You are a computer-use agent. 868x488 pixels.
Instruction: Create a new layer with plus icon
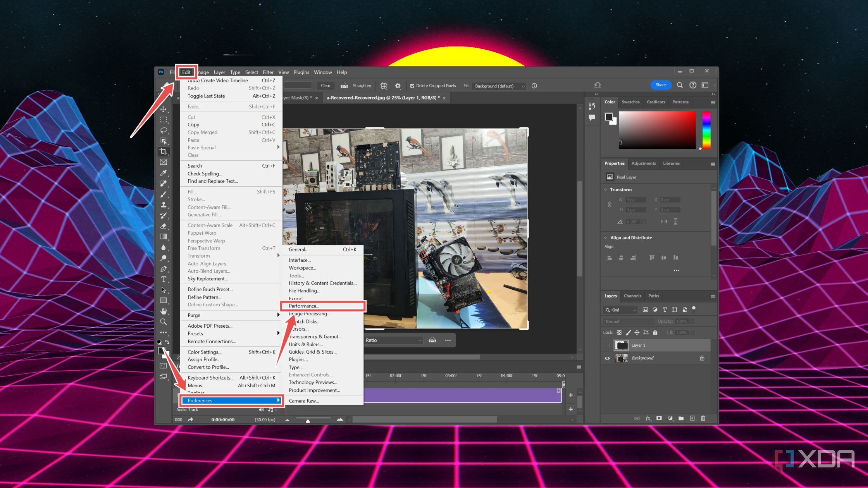[692, 418]
